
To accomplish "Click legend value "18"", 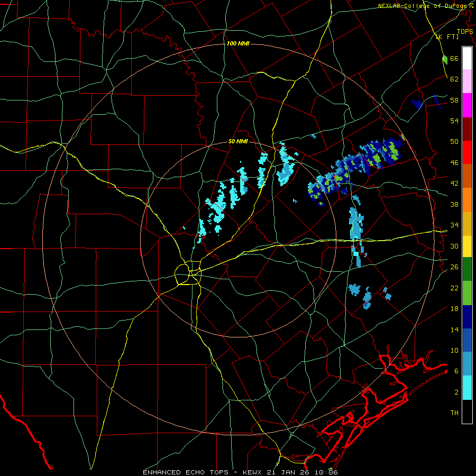I will point(454,309).
